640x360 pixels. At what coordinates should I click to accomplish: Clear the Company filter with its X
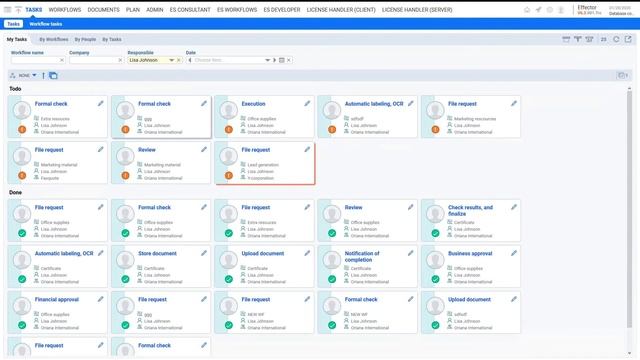click(x=120, y=60)
